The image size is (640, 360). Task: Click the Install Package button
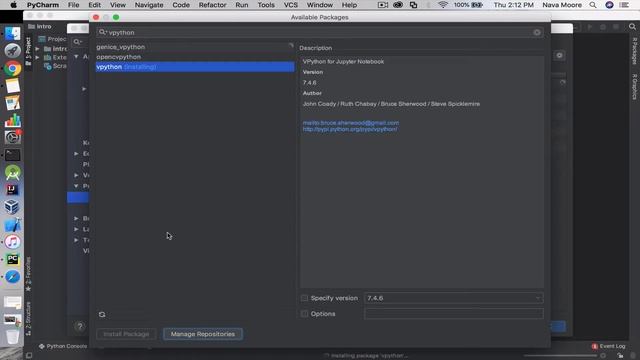(x=126, y=334)
